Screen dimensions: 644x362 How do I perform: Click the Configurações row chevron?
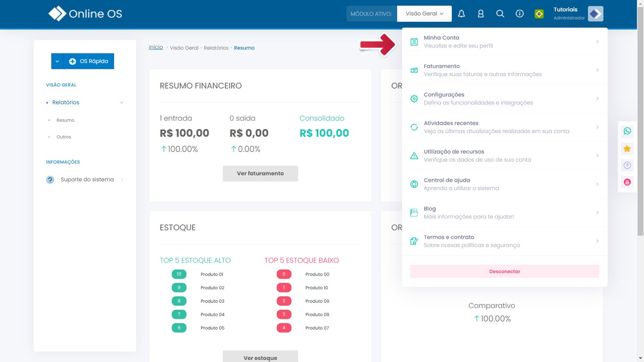pos(597,99)
